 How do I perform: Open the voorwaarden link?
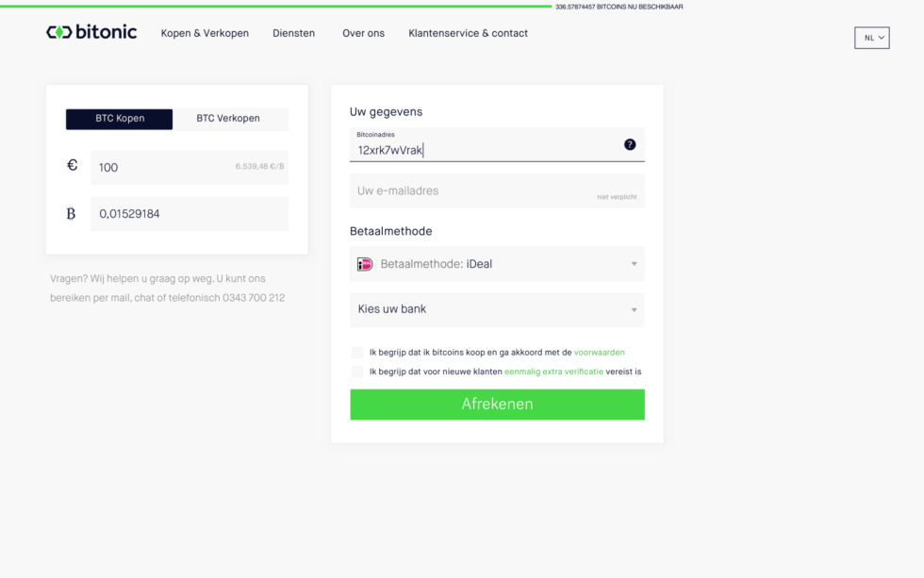tap(599, 353)
